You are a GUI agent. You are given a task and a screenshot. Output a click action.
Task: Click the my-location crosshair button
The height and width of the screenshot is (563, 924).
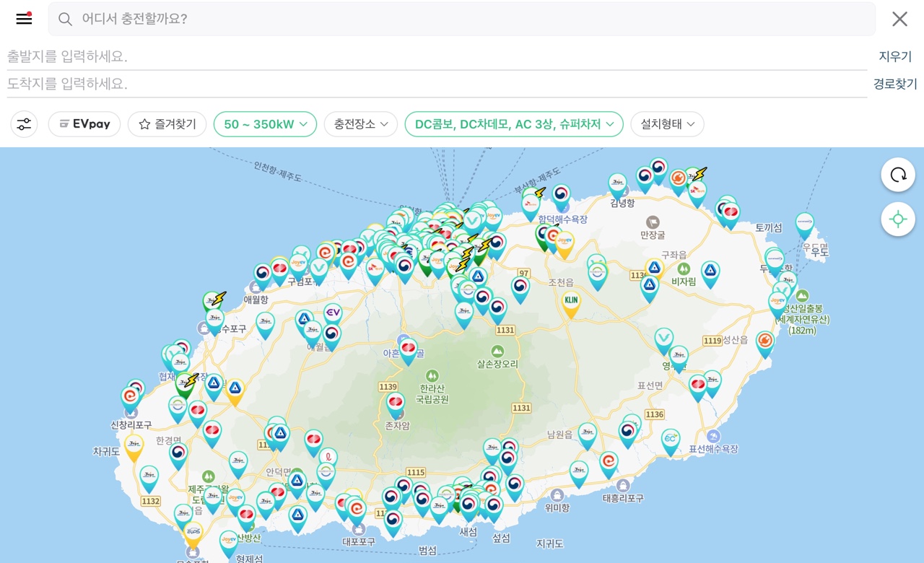898,219
